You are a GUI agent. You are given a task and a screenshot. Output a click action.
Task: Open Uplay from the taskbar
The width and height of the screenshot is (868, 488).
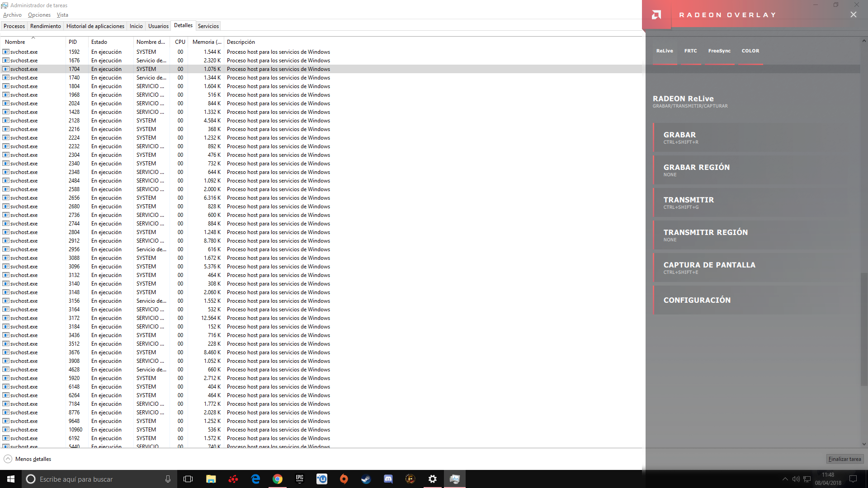321,479
